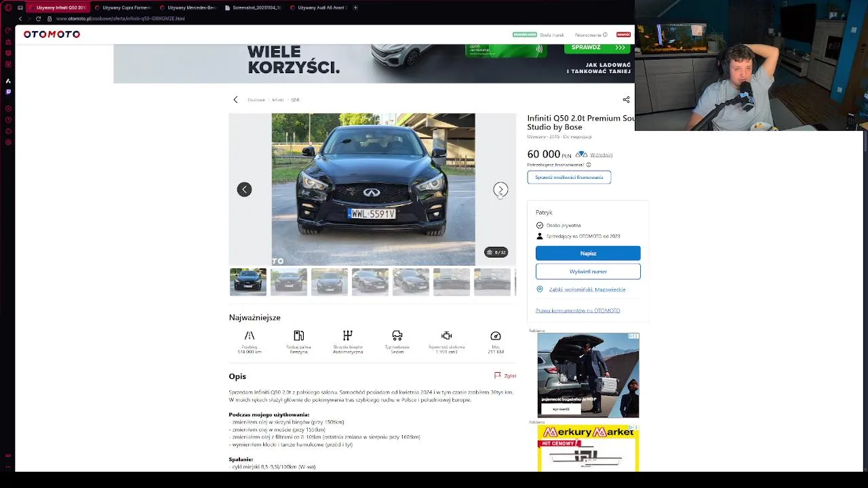
Task: Click the engine capacity icon
Action: [x=446, y=335]
